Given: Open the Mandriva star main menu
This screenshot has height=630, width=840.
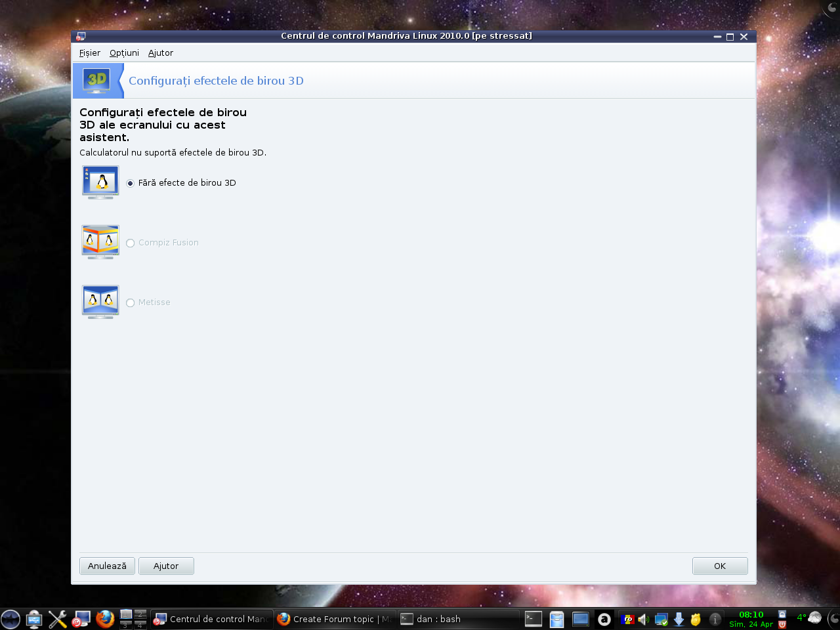Looking at the screenshot, I should 10,619.
